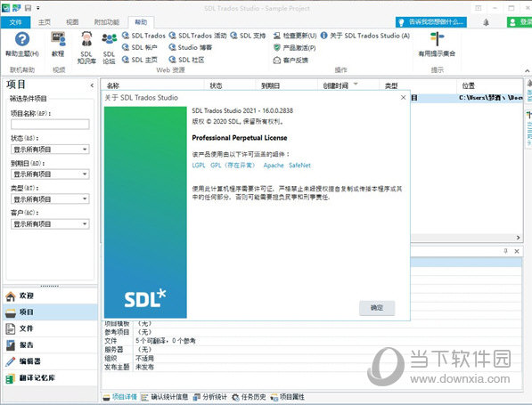
Task: Open the SDL Trados web link
Action: pos(143,36)
